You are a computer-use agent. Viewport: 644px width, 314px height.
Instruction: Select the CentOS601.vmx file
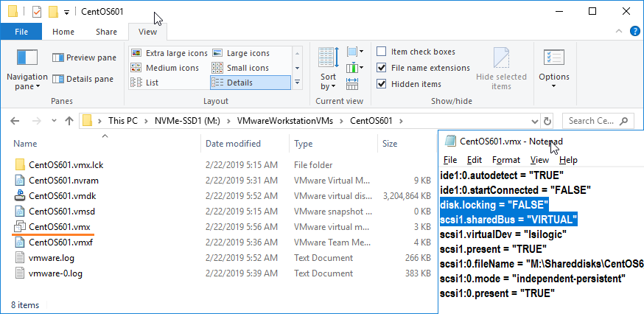(x=59, y=227)
